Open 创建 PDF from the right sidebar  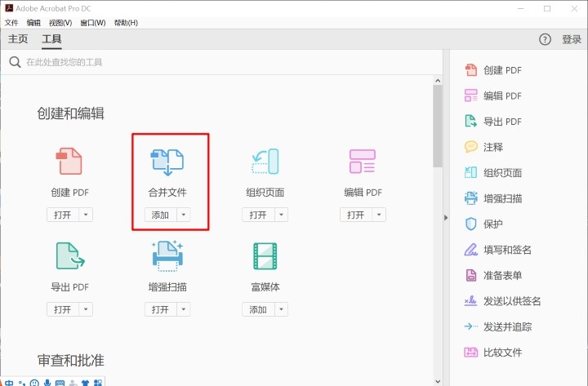point(493,70)
